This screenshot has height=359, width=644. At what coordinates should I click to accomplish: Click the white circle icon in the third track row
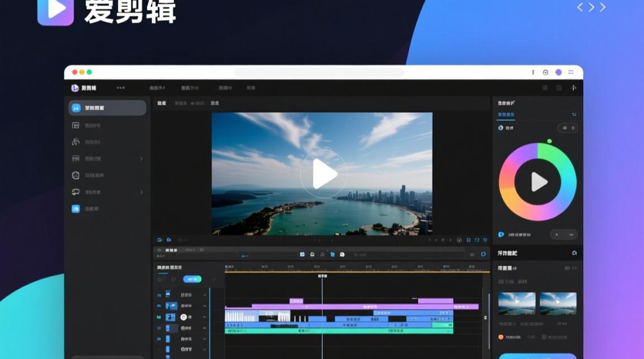point(183,317)
